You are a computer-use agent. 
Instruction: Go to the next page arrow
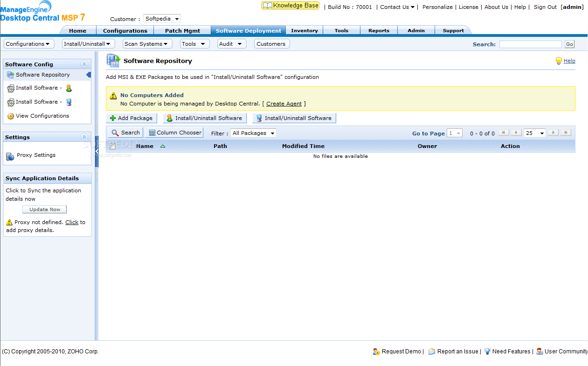coord(553,133)
